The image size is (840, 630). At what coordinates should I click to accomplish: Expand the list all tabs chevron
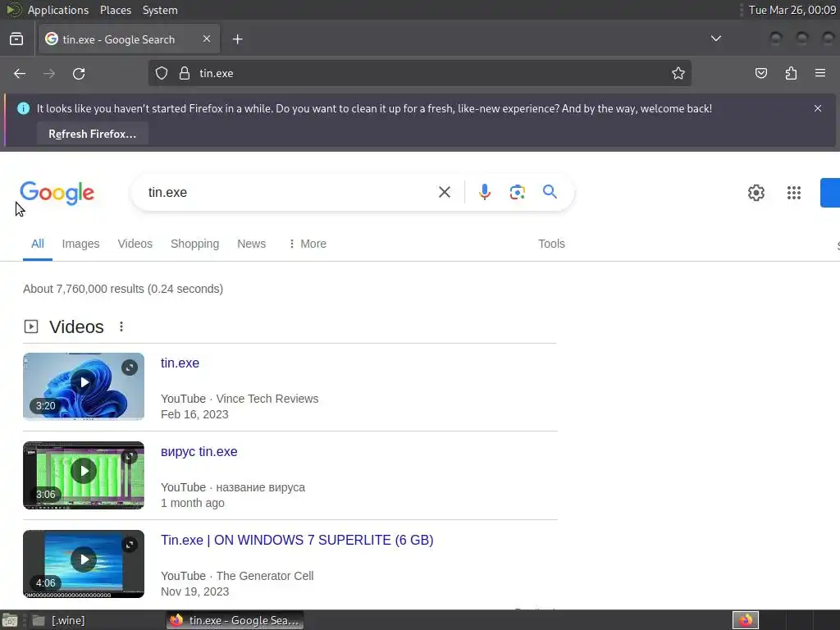click(x=715, y=39)
